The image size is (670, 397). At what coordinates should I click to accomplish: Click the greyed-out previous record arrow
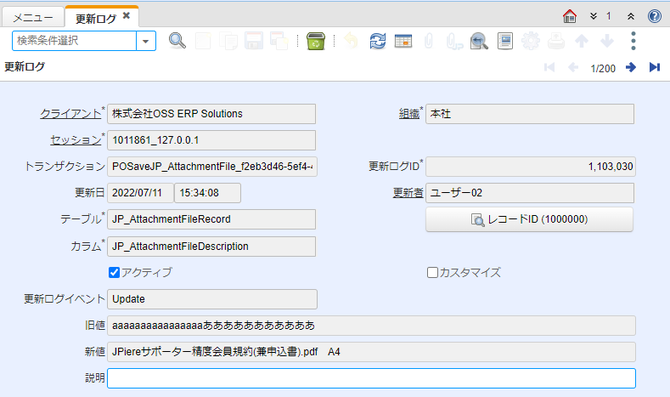point(573,67)
